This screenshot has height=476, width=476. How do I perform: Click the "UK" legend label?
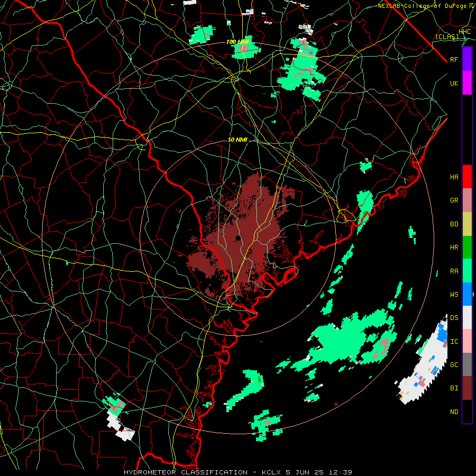[454, 83]
